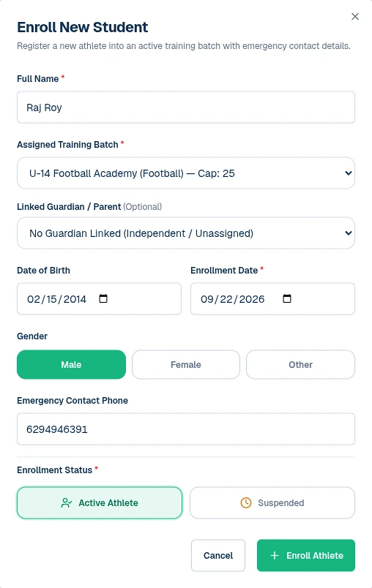Viewport: 372px width, 588px height.
Task: Open the U-14 Football Academy batch dropdown
Action: (x=186, y=173)
